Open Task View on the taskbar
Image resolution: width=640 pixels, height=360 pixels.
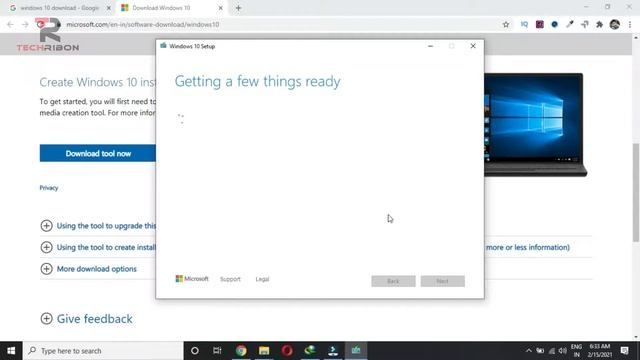coord(217,351)
